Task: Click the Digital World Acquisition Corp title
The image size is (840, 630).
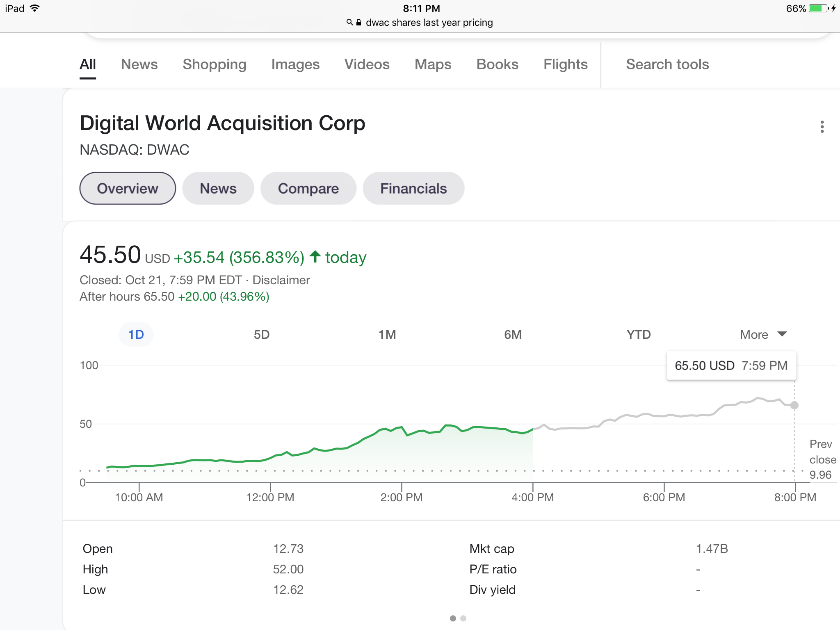Action: point(222,123)
